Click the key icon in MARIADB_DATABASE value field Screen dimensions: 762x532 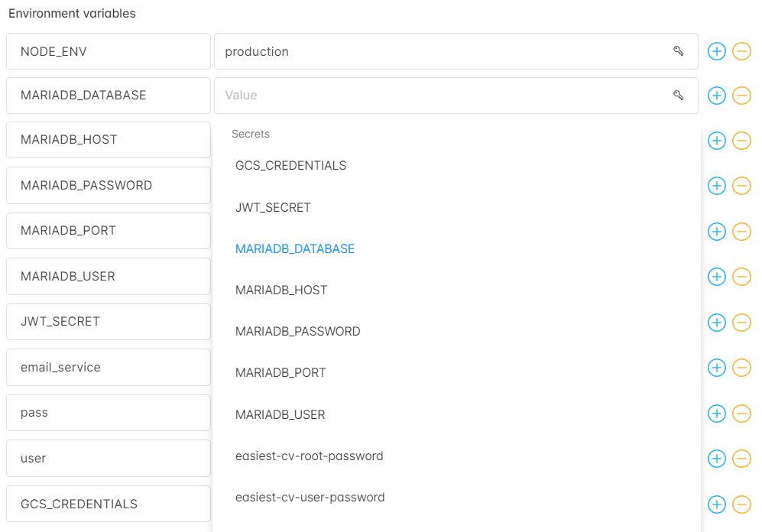pos(679,96)
